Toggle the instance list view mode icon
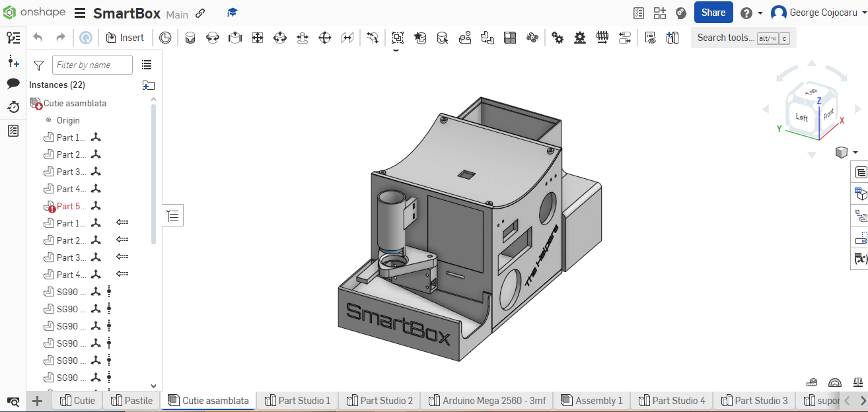Screen dimensions: 868x412 point(147,65)
